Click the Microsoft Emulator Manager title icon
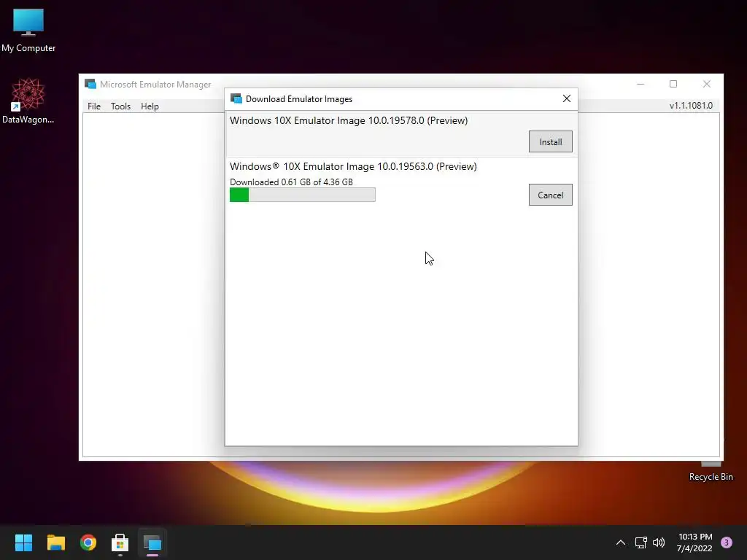 (x=90, y=85)
